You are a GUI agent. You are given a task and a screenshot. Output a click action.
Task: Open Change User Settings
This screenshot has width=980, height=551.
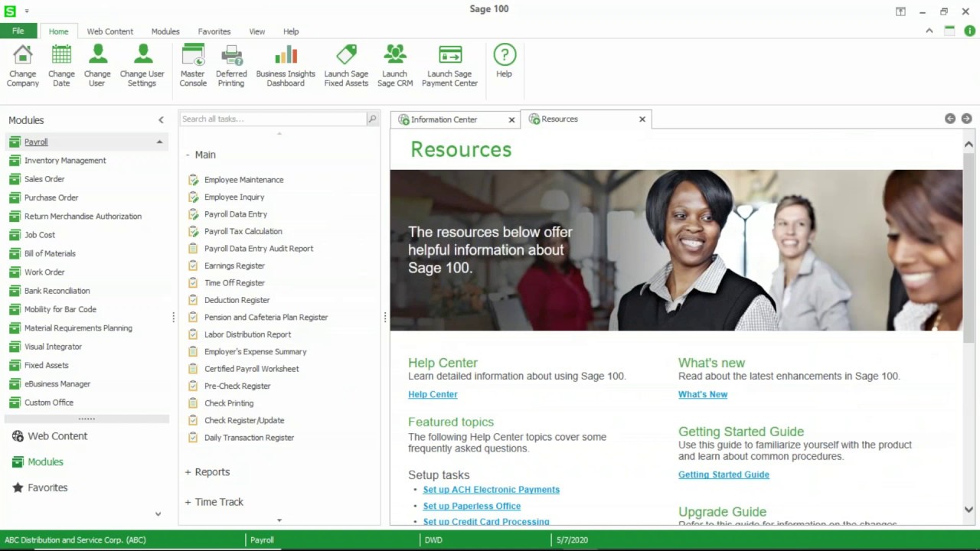142,65
